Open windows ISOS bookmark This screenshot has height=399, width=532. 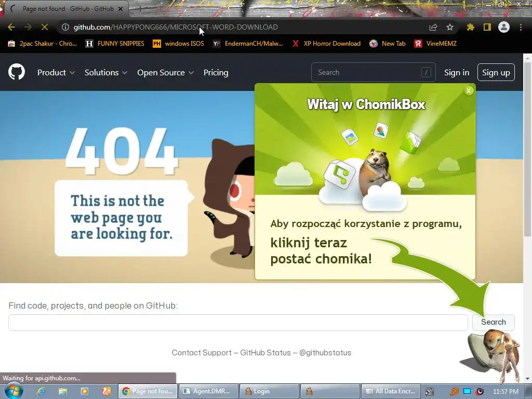[179, 44]
